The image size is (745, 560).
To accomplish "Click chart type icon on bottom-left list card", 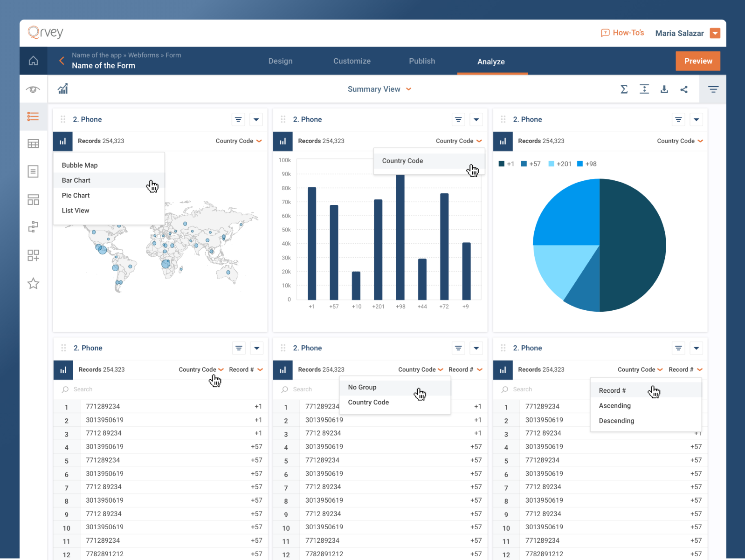I will pyautogui.click(x=63, y=370).
